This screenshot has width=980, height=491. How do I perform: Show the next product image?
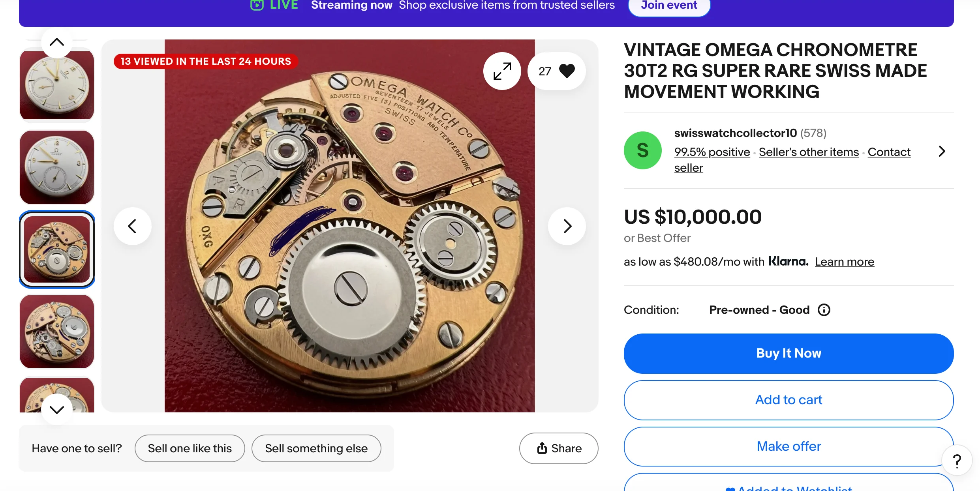pyautogui.click(x=567, y=226)
